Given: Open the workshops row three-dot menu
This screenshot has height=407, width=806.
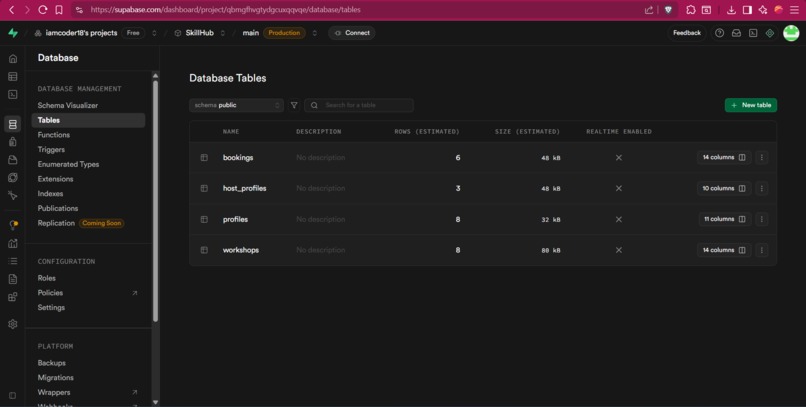Looking at the screenshot, I should [762, 250].
